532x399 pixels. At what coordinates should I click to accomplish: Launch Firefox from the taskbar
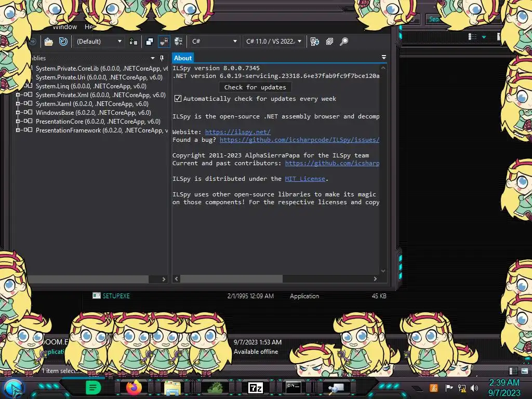[x=134, y=388]
